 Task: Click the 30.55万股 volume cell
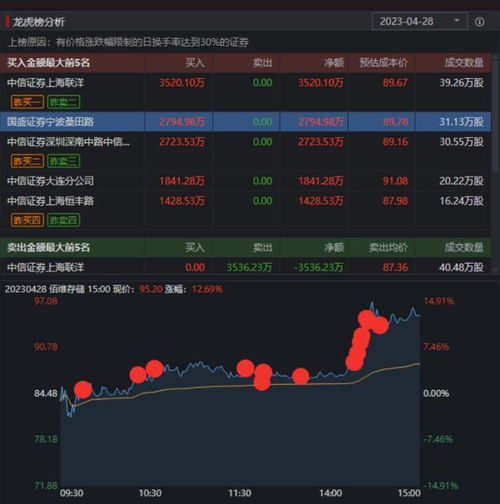click(x=461, y=142)
